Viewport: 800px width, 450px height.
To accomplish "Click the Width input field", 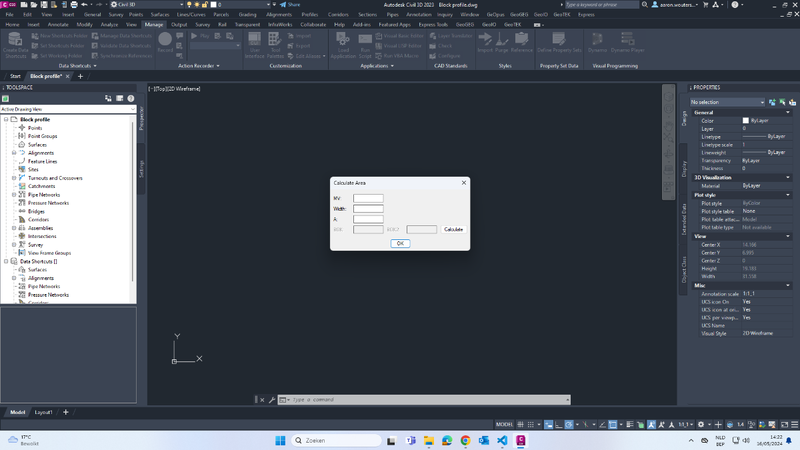I will [x=368, y=209].
